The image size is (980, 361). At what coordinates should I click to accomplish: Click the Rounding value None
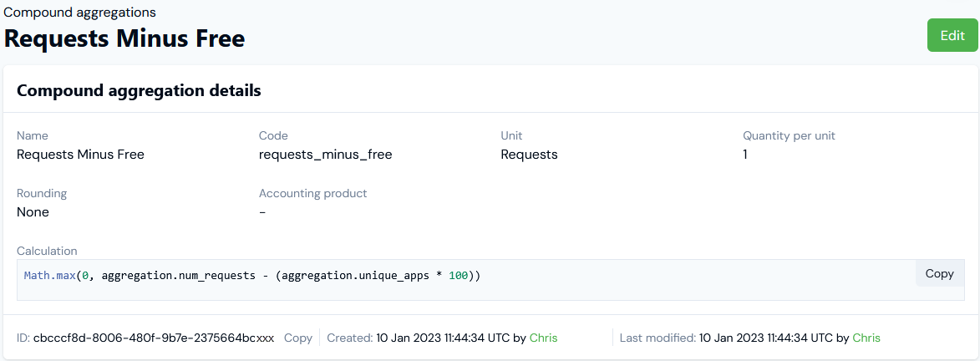[33, 212]
